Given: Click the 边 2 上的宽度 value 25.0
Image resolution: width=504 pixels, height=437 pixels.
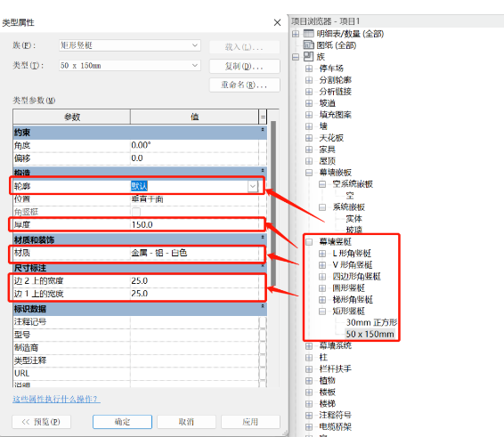Looking at the screenshot, I should (194, 281).
